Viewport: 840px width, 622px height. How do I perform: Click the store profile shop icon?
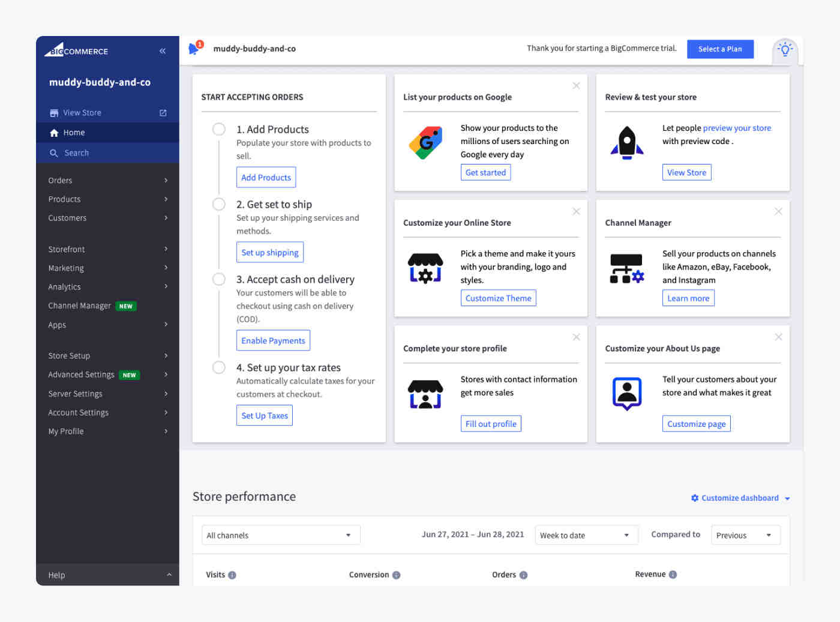425,394
